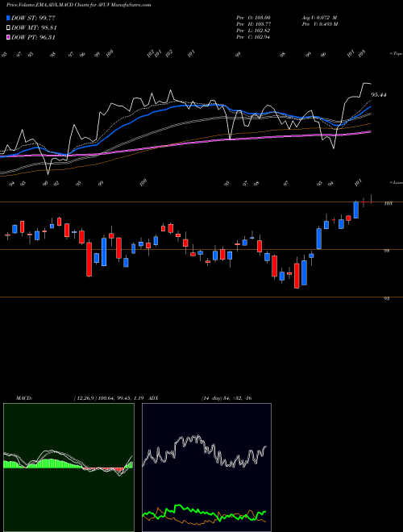Click the '(12,26,9) 100.64, 99.45, 1.19' MACD values
The height and width of the screenshot is (532, 403).
tap(110, 398)
